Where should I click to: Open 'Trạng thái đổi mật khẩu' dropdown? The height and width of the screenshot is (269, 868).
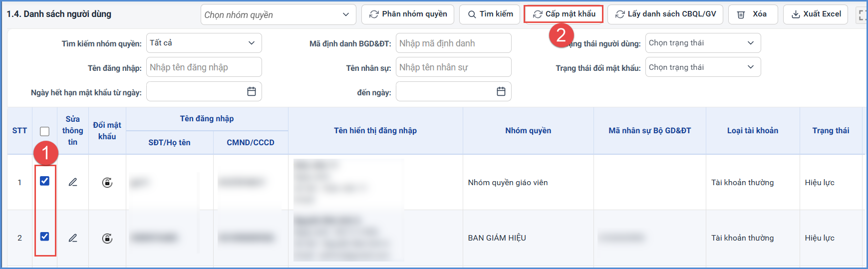click(703, 67)
